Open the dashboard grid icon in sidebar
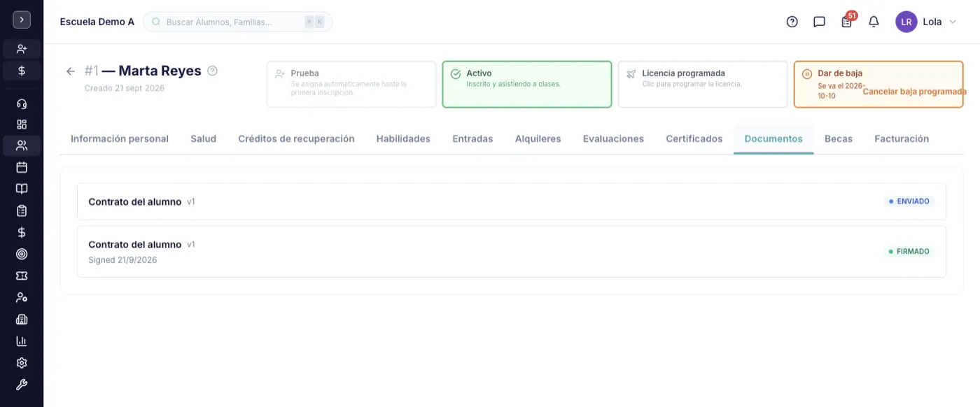The height and width of the screenshot is (407, 980). [22, 124]
